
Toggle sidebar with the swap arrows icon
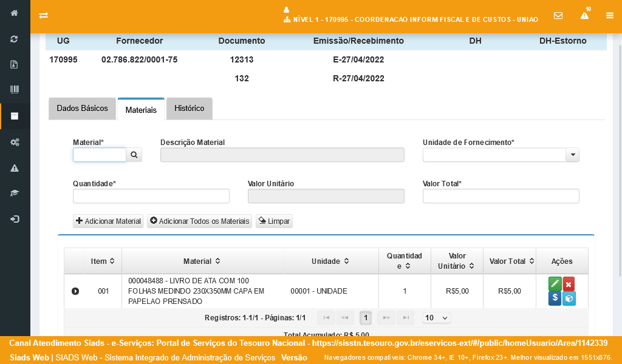[x=44, y=15]
